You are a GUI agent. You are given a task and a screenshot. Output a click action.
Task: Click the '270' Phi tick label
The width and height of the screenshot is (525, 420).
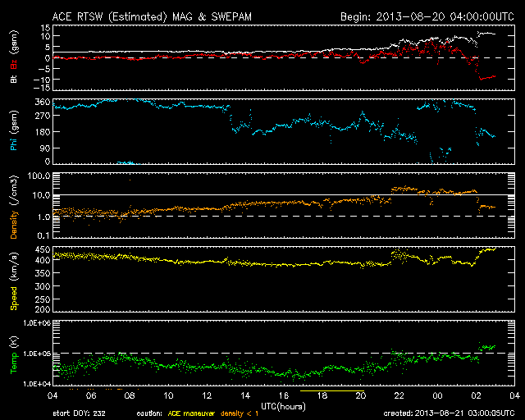[x=42, y=116]
